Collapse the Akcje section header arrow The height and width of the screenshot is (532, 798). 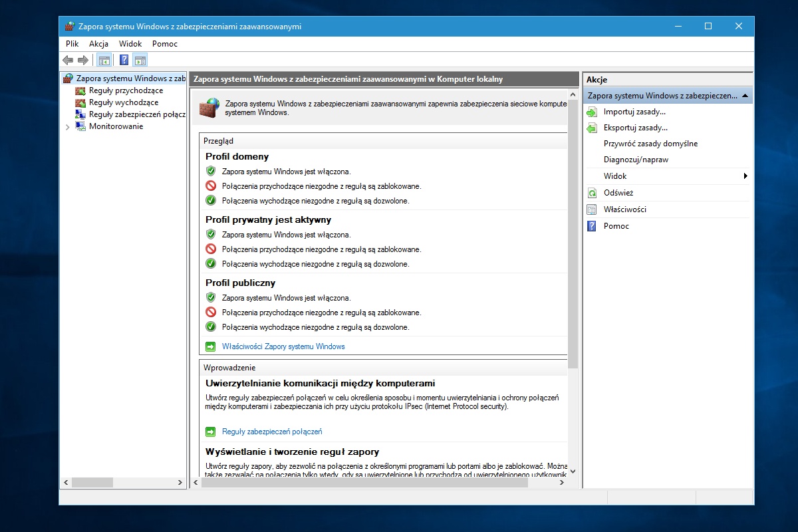(745, 96)
